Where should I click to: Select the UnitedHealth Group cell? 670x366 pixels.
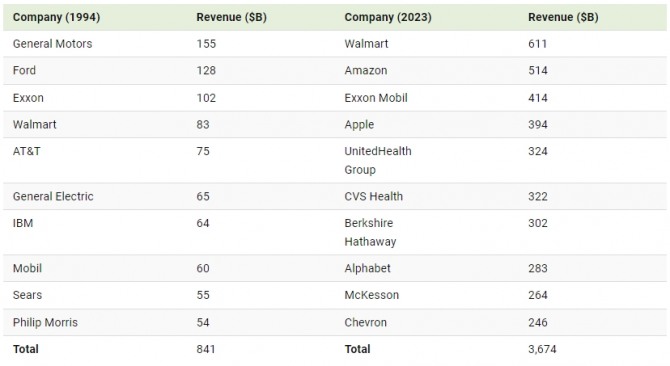tap(378, 160)
